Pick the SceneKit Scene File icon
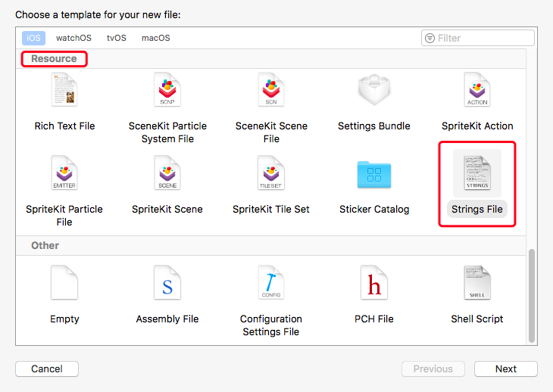Screen dimensions: 553x392 point(271,91)
